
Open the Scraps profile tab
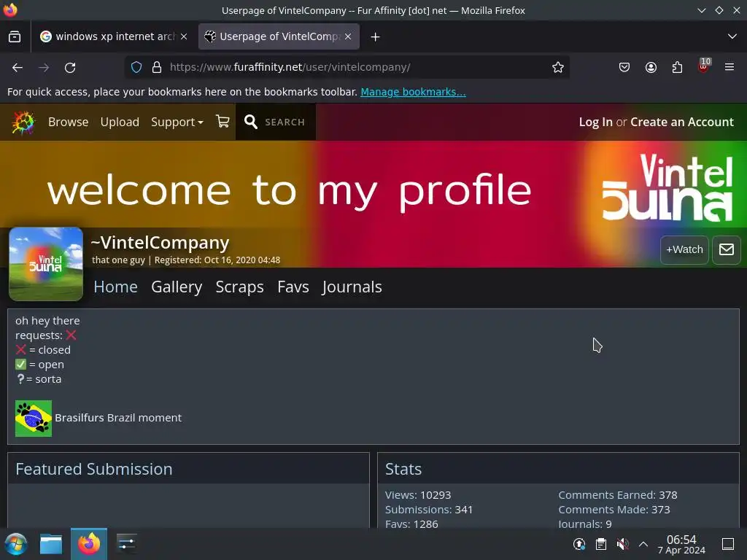pyautogui.click(x=239, y=287)
